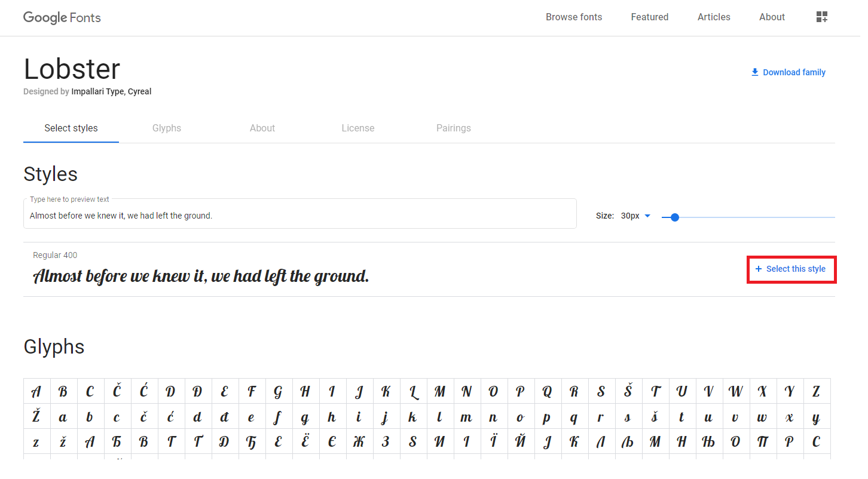Switch to the Glyphs tab
This screenshot has width=868, height=479.
[x=167, y=128]
